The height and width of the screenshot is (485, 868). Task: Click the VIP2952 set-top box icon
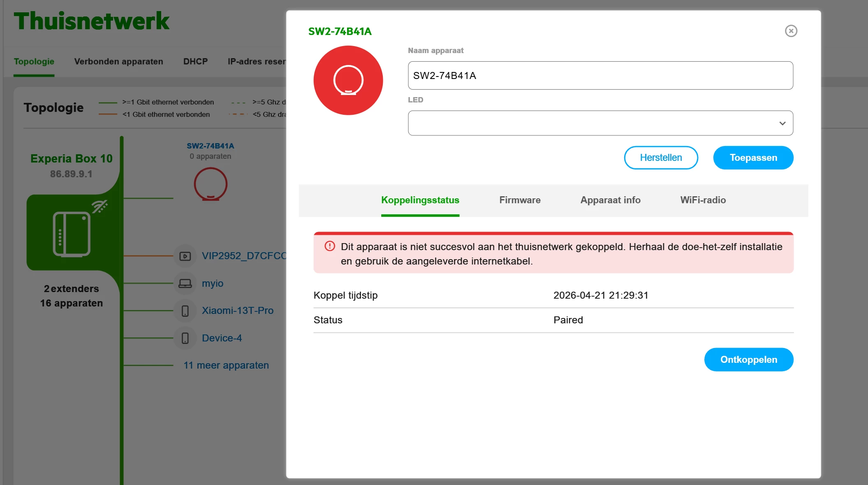click(185, 256)
